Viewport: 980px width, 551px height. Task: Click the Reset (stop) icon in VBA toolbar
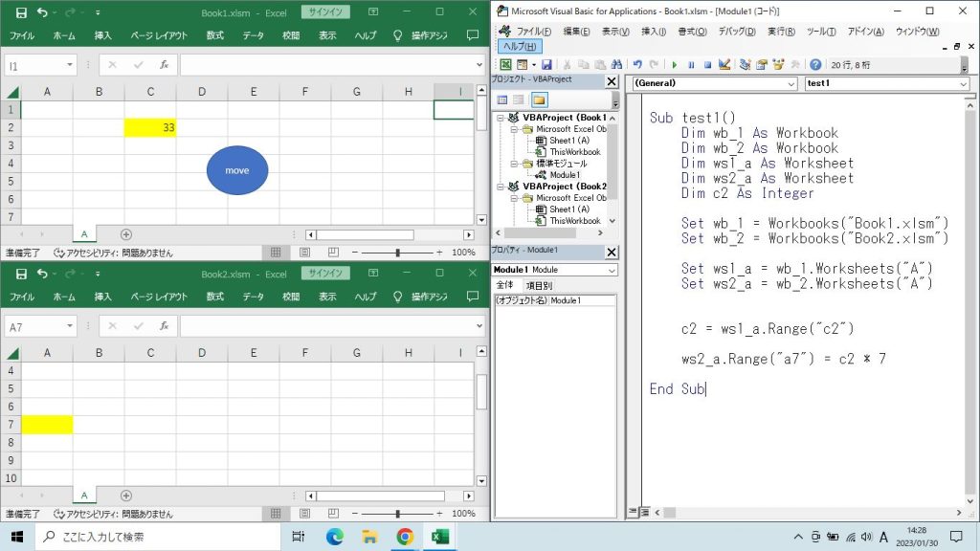pyautogui.click(x=707, y=65)
